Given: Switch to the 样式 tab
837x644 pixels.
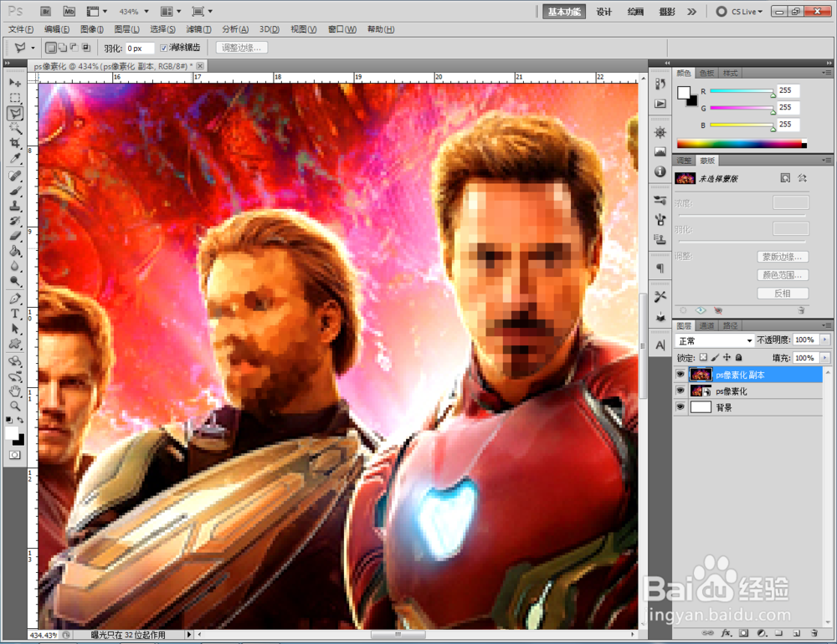Looking at the screenshot, I should coord(730,73).
